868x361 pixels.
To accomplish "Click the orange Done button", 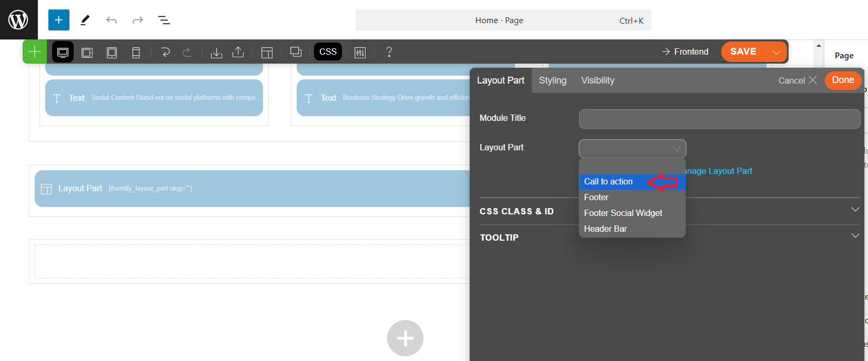I will pos(843,80).
